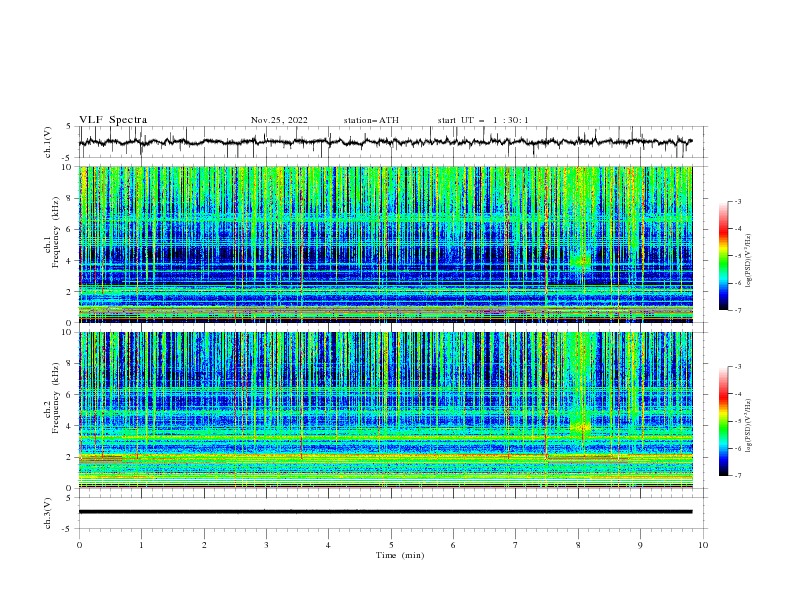Click the time axis tick label '5'
Screen dimensions: 792x612
[x=391, y=545]
